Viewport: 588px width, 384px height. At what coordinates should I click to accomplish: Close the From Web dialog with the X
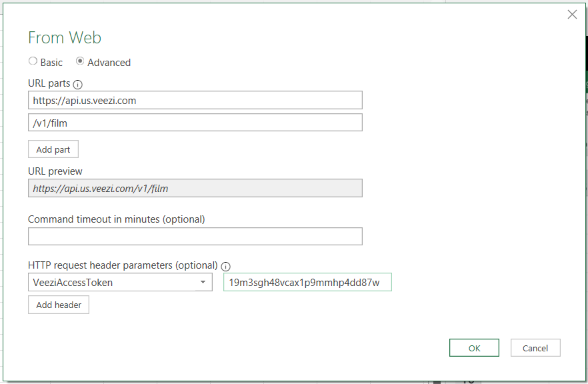point(572,14)
